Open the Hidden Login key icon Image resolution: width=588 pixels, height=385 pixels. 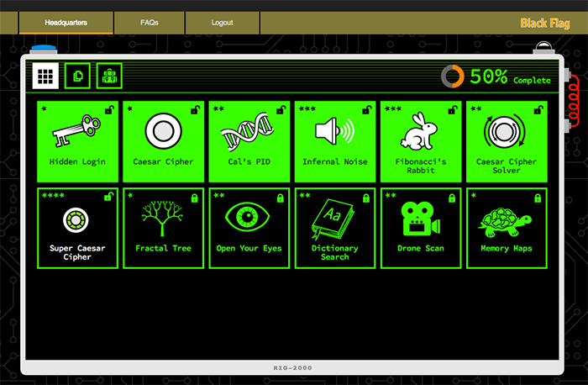point(77,130)
